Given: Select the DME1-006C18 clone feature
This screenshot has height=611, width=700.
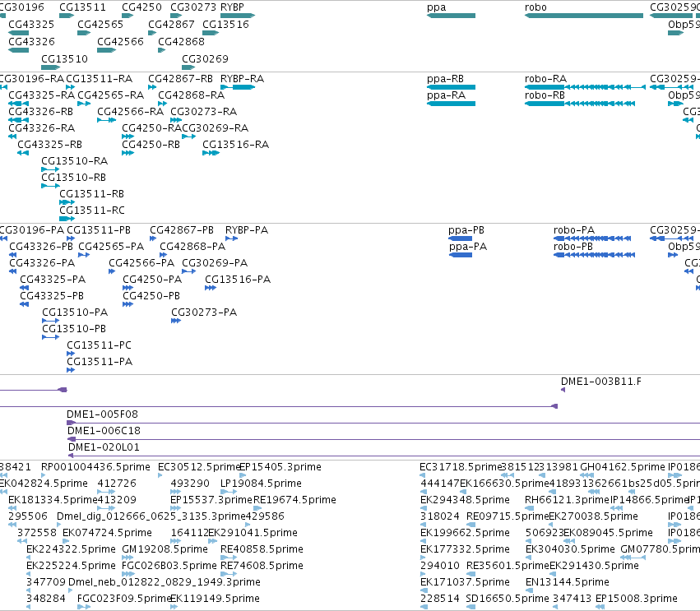Looking at the screenshot, I should pos(383,439).
